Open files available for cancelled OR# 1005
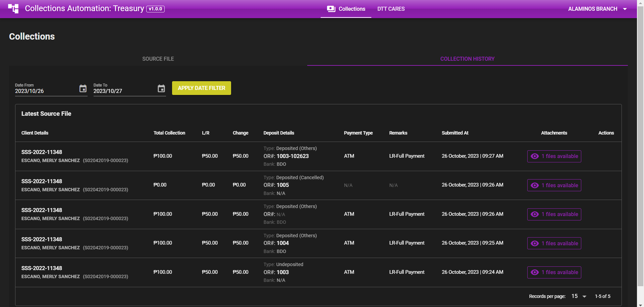 [554, 186]
